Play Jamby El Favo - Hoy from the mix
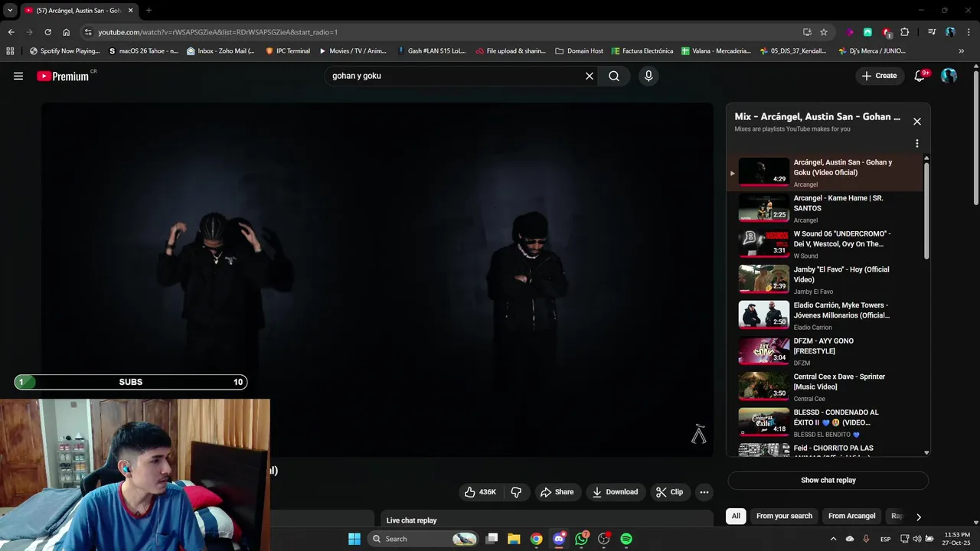This screenshot has width=980, height=551. coord(825,280)
